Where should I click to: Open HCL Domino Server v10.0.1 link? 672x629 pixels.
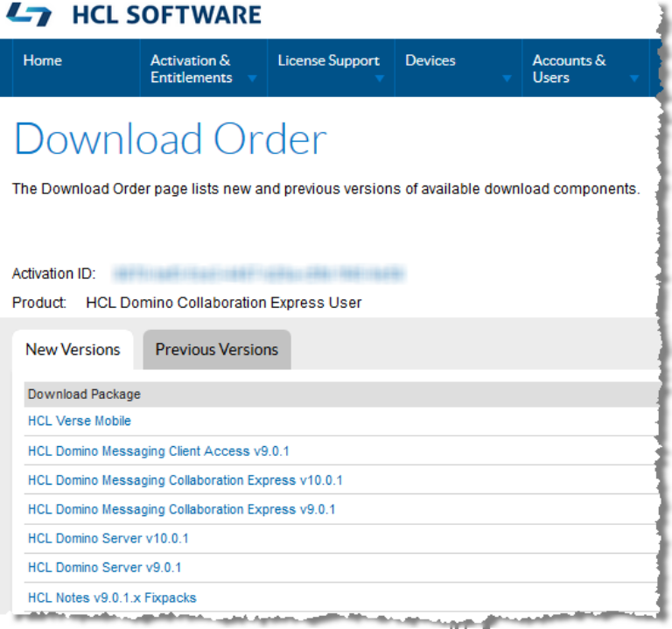[108, 539]
